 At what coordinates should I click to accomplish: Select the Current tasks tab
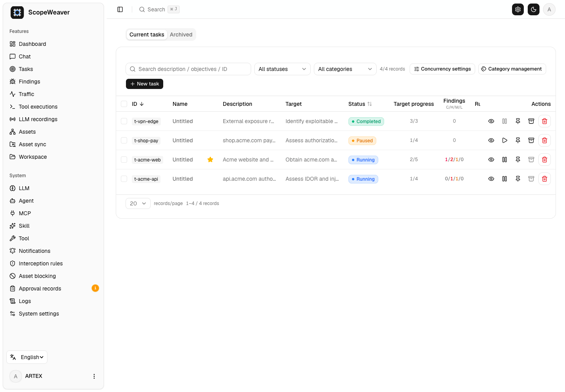tap(147, 34)
